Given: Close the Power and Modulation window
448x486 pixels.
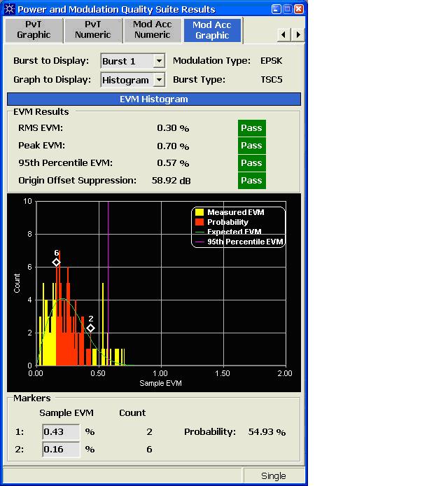Looking at the screenshot, I should [x=299, y=9].
